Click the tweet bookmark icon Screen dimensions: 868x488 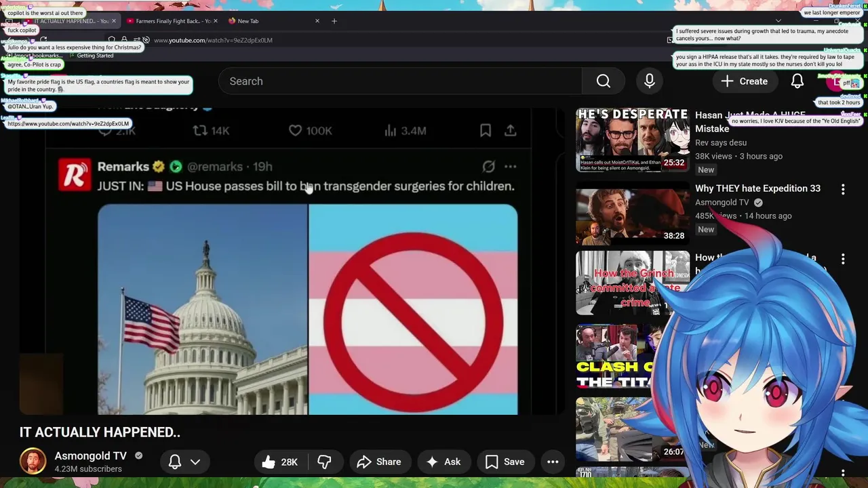click(486, 130)
